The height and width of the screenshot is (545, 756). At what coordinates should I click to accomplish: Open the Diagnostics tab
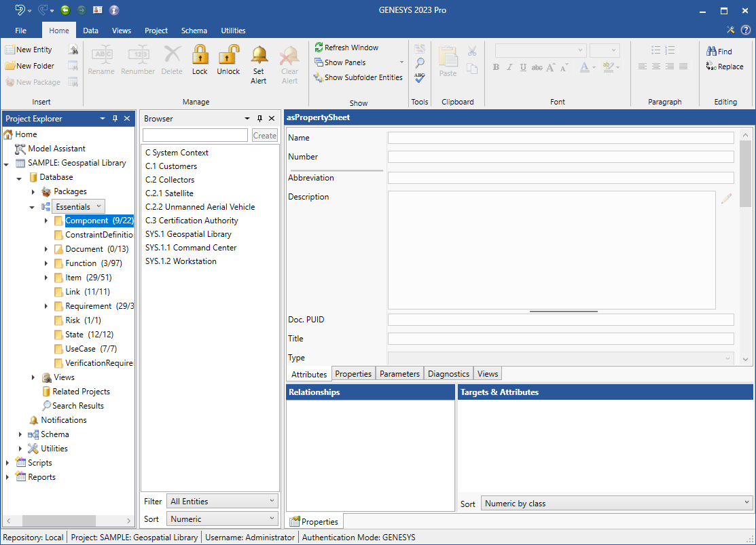click(448, 374)
